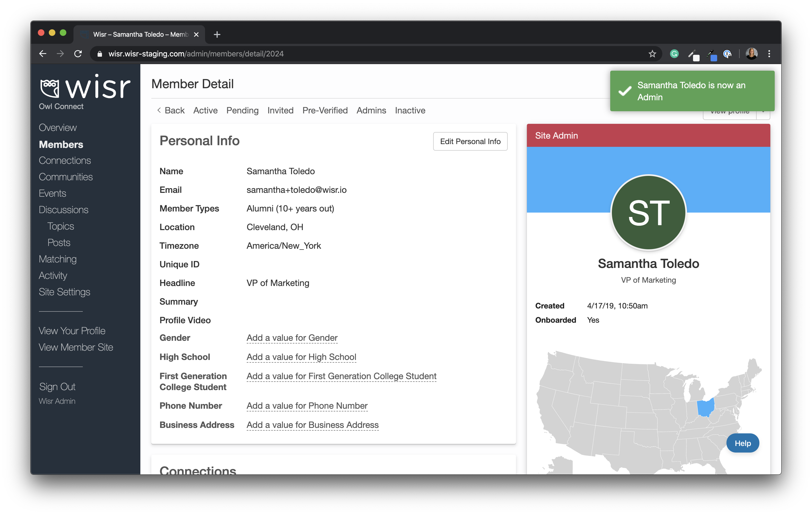This screenshot has width=812, height=515.
Task: Switch to the Pending members tab
Action: point(242,110)
